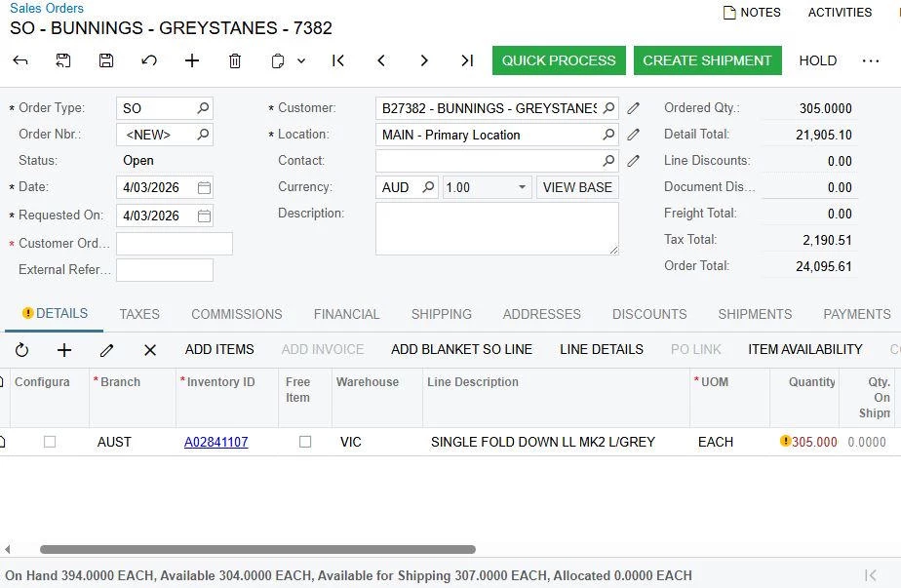
Task: Click into the Description text area
Action: [x=497, y=228]
